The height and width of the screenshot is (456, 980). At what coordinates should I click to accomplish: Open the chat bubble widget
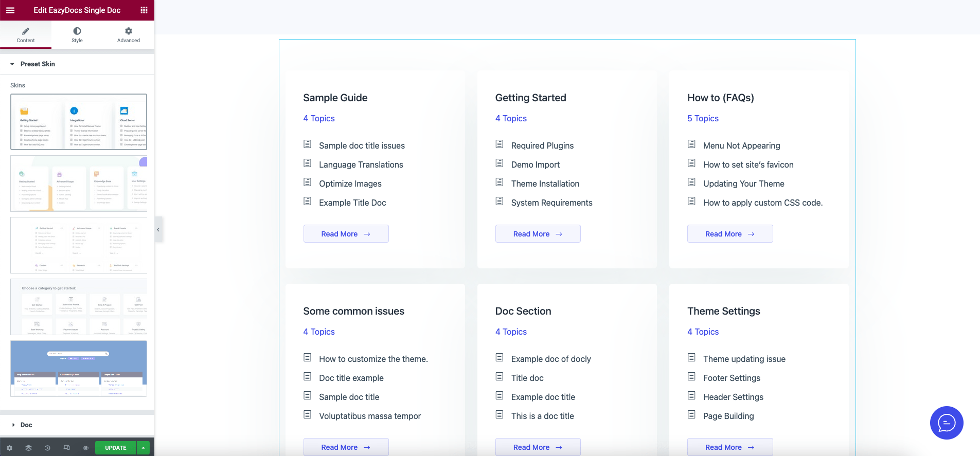point(947,423)
